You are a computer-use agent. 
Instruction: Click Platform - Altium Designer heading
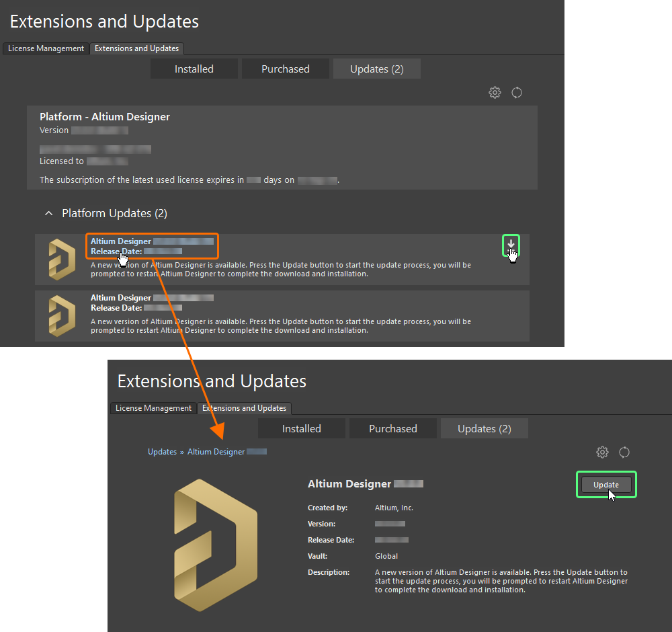point(105,116)
